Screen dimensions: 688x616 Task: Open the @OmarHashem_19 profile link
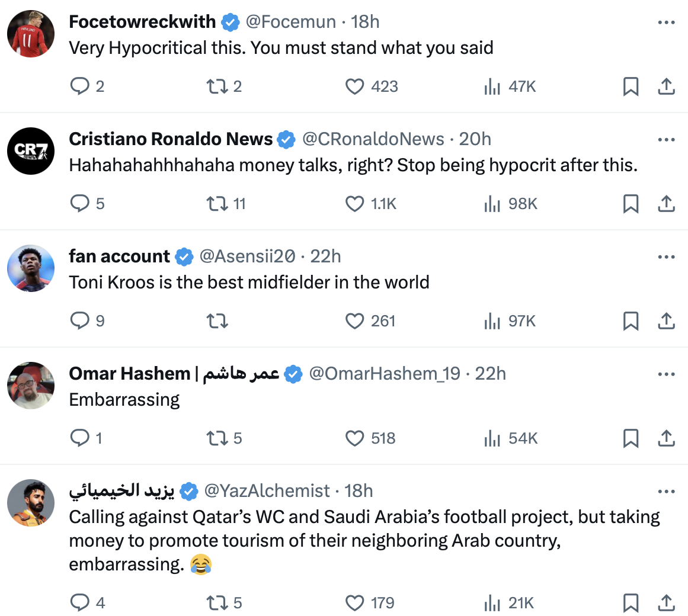(x=384, y=374)
